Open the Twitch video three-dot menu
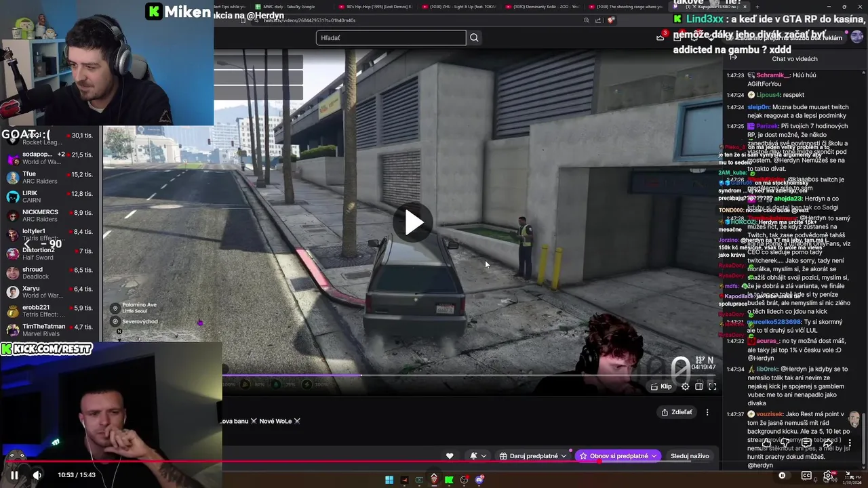This screenshot has width=868, height=488. tap(707, 412)
